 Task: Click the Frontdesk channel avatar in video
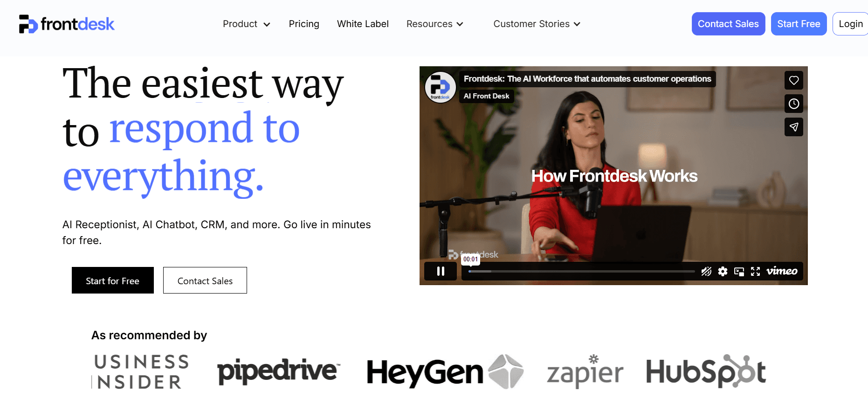(440, 87)
